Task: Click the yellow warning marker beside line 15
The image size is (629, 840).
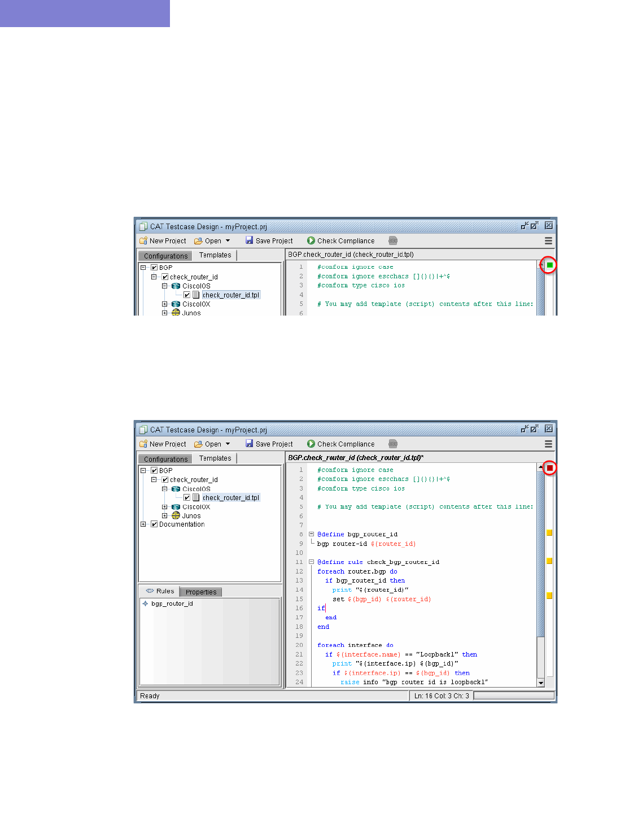Action: [x=549, y=596]
